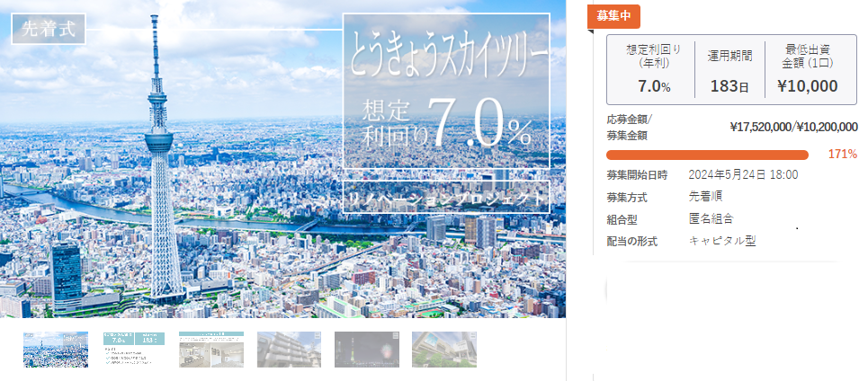Select the sixth thumbnail of building exterior
Screen dimensions: 868x381
[x=444, y=350]
